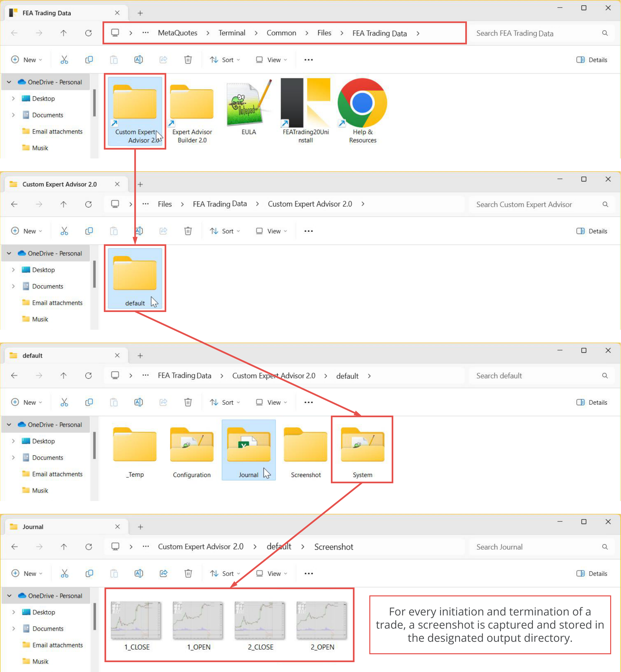621x672 pixels.
Task: Click Cut icon in FEA Trading Data window
Action: coord(64,60)
